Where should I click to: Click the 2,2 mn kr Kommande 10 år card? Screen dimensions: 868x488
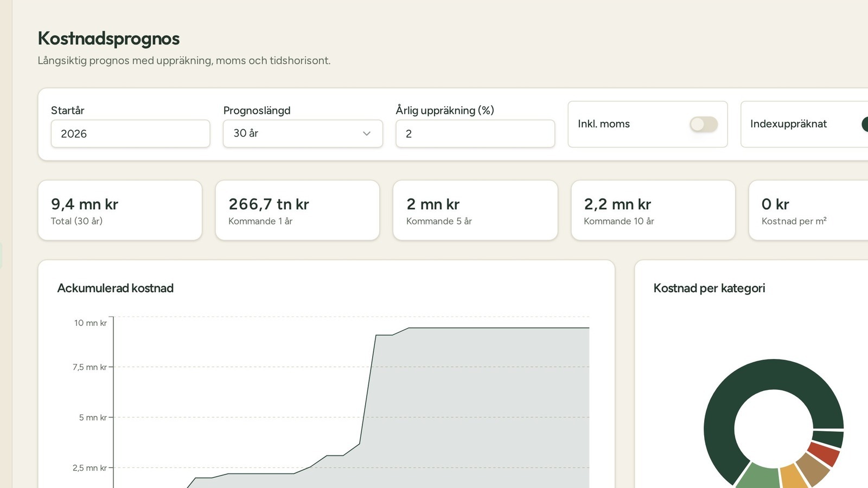tap(653, 210)
